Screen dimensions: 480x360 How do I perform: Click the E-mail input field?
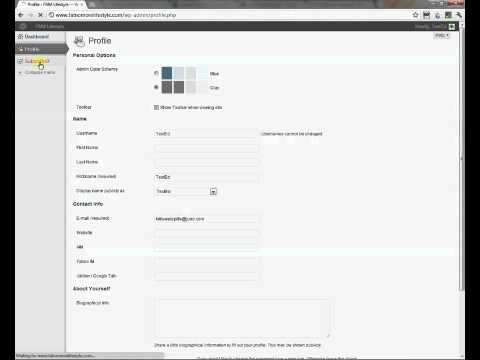[206, 219]
